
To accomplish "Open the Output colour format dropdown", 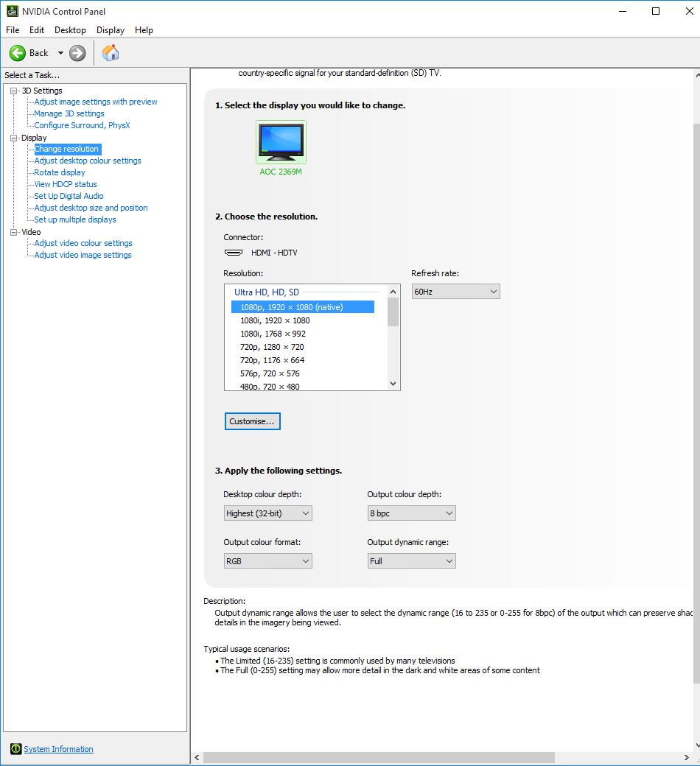I will (268, 561).
